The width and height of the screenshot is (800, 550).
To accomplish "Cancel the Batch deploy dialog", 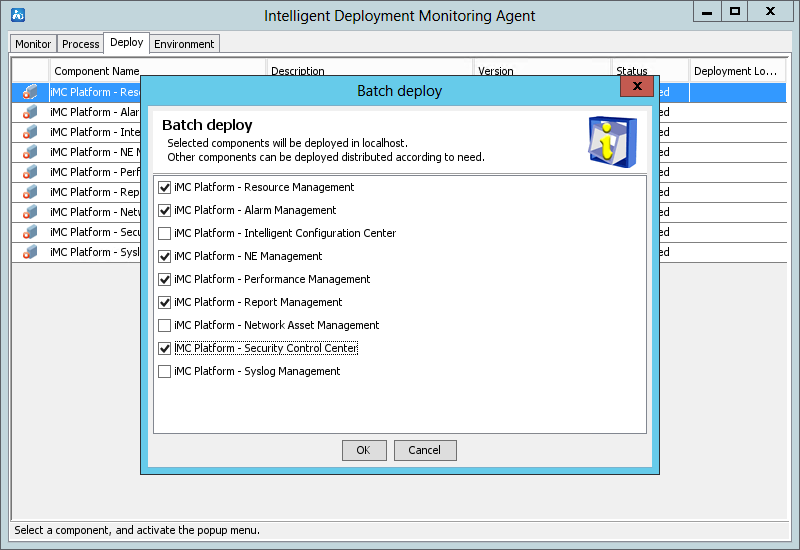I will pyautogui.click(x=425, y=450).
